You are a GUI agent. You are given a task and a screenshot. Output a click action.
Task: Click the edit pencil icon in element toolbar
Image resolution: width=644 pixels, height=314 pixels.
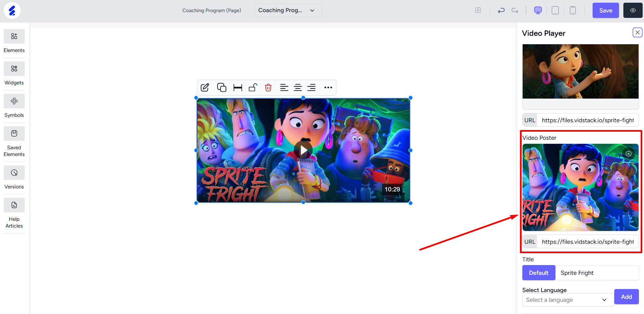pyautogui.click(x=205, y=87)
